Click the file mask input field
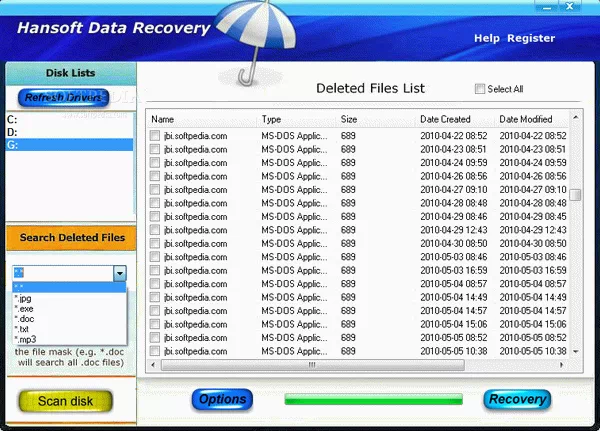The height and width of the screenshot is (431, 600). (63, 273)
